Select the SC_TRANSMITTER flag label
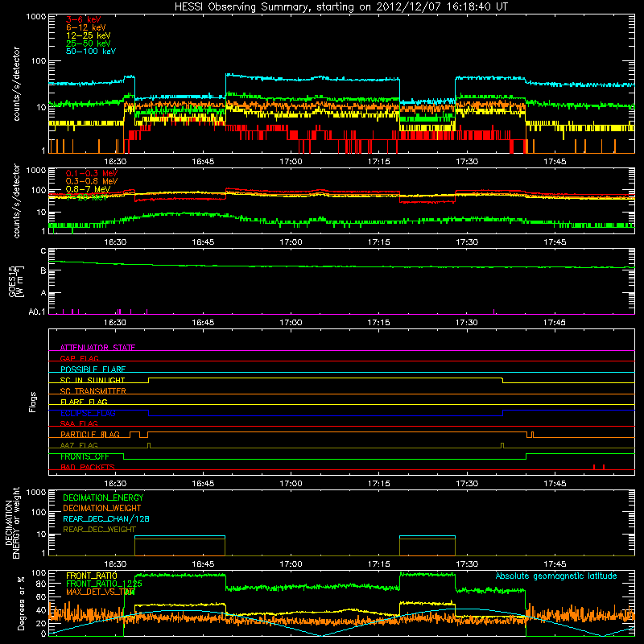644x644 pixels. (93, 390)
